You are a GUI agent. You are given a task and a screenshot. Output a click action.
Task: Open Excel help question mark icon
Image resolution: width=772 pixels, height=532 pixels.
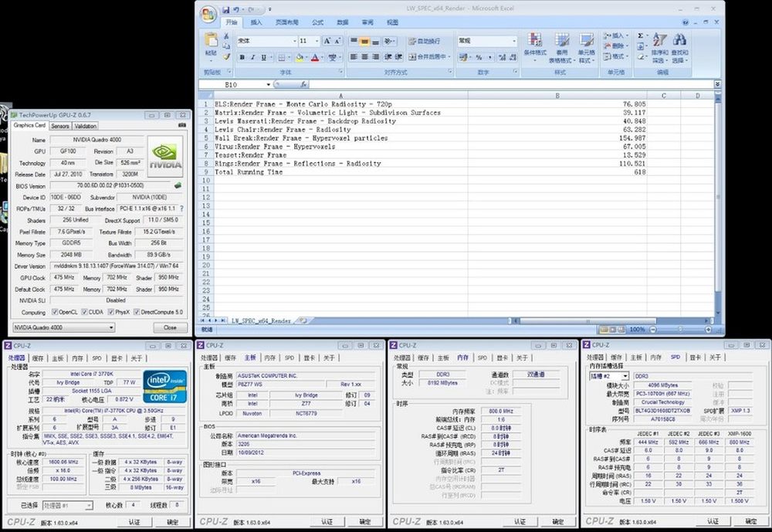tap(686, 22)
